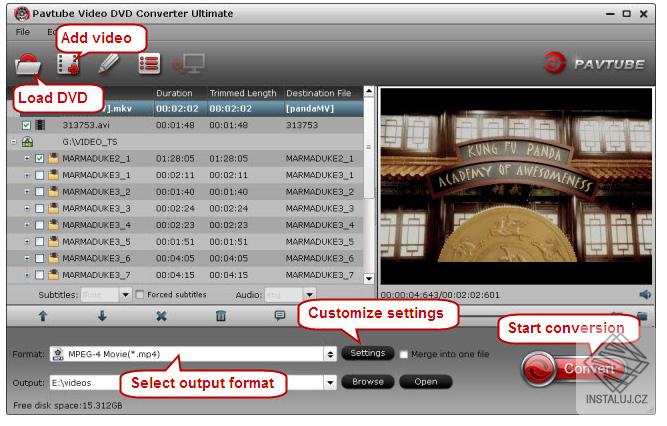The height and width of the screenshot is (426, 667).
Task: Remove selected item with X icon
Action: (161, 316)
